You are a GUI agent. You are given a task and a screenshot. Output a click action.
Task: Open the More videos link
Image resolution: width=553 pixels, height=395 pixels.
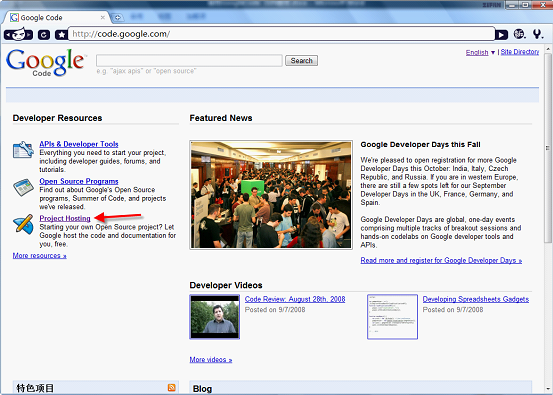(211, 359)
